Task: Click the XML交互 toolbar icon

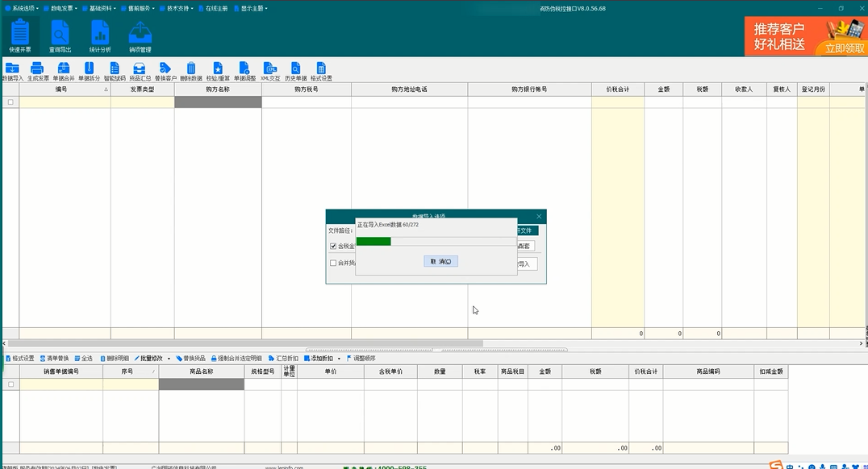Action: (270, 71)
